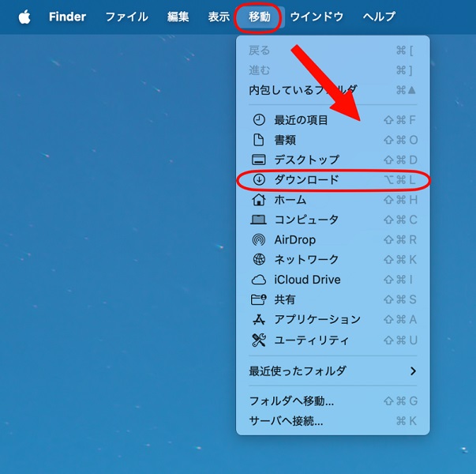Choose AirDrop from the menu
This screenshot has width=476, height=474.
tap(332, 239)
